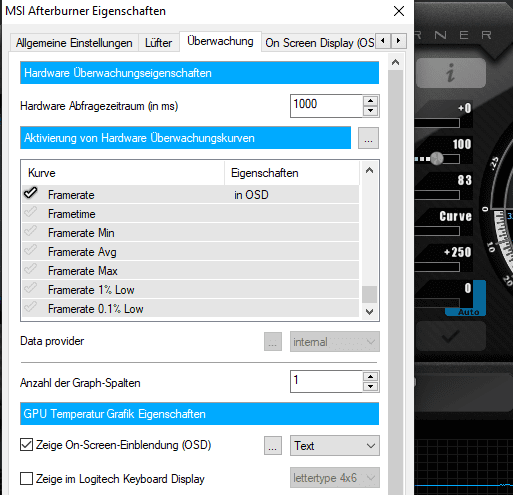The image size is (513, 495).
Task: Select the Framerate Avg row text
Action: (82, 252)
